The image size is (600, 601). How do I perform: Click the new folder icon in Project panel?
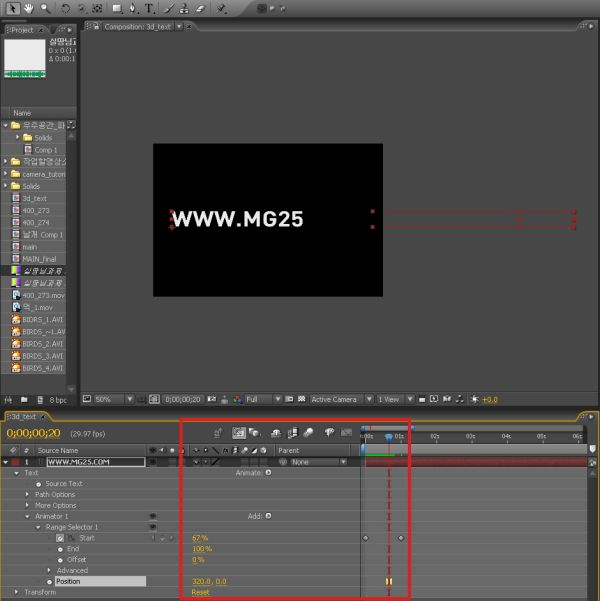point(24,400)
